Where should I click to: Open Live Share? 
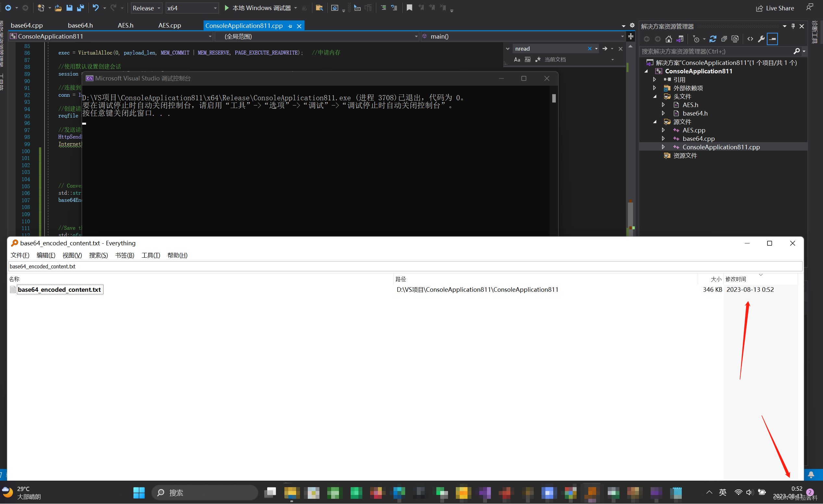point(775,8)
